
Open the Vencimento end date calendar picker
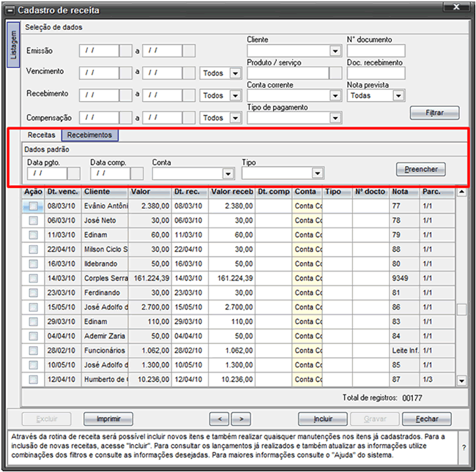point(189,73)
